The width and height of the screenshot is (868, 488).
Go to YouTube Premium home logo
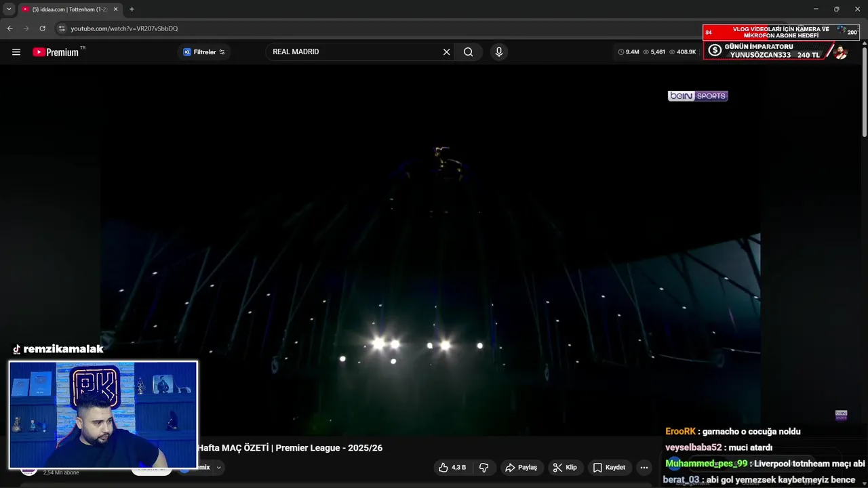56,52
